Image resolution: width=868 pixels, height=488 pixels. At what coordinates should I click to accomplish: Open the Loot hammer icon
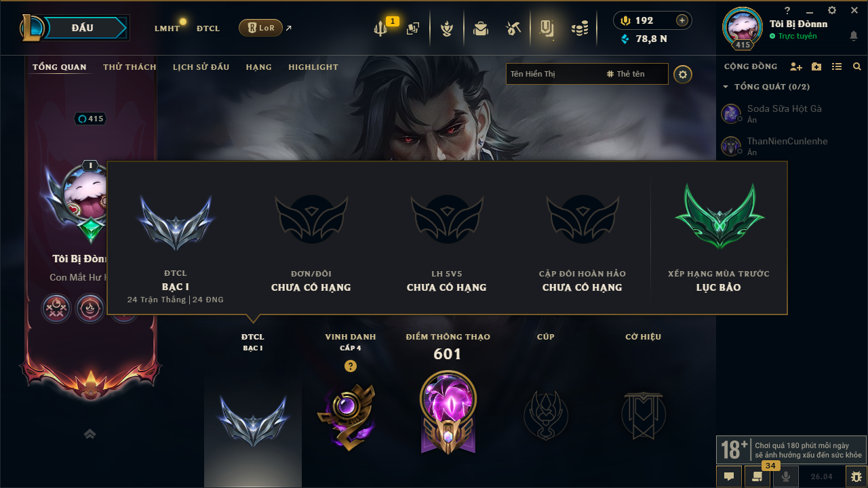pos(513,28)
